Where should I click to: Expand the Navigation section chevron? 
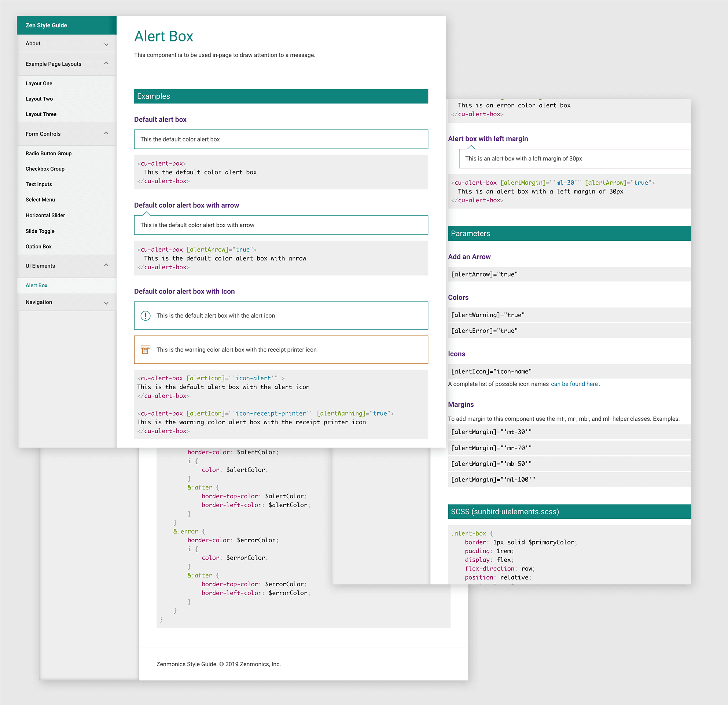tap(106, 303)
